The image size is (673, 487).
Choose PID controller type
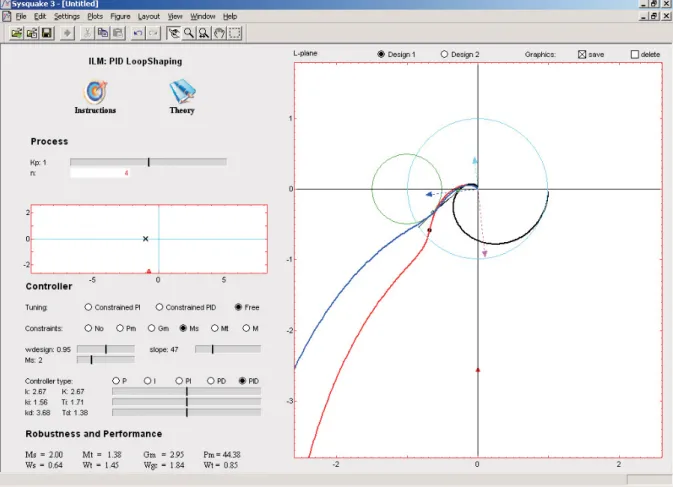tap(242, 381)
